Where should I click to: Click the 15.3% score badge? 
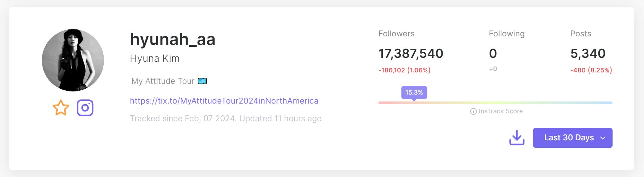(414, 92)
